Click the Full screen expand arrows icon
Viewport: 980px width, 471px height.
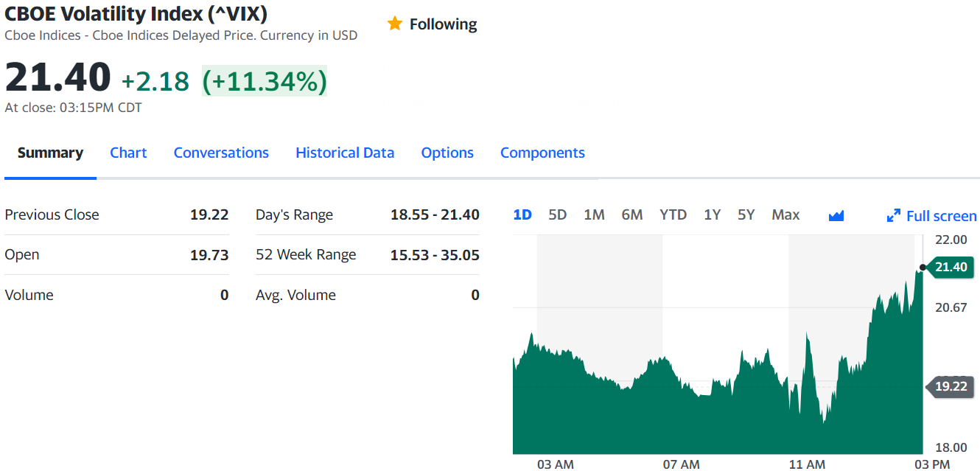894,216
